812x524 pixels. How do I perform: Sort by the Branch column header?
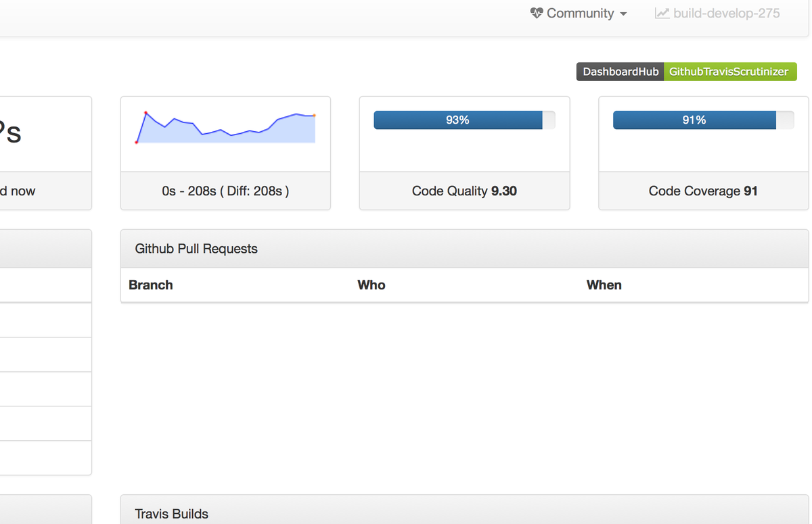[x=150, y=285]
